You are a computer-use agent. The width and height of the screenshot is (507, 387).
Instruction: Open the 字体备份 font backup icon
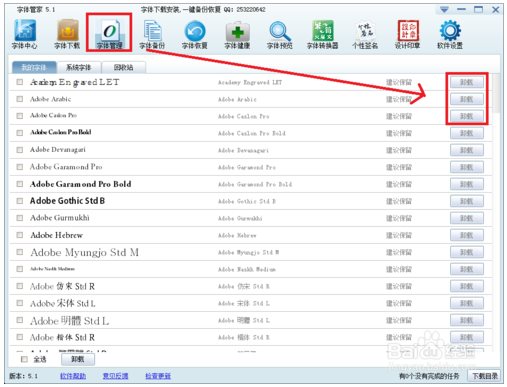(152, 34)
